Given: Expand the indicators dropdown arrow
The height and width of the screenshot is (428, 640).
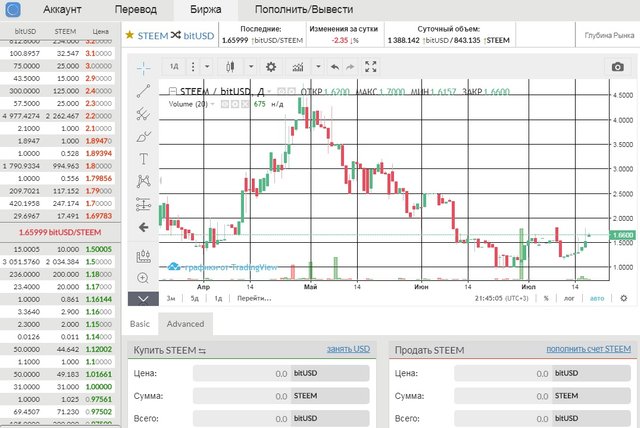Looking at the screenshot, I should pyautogui.click(x=318, y=67).
